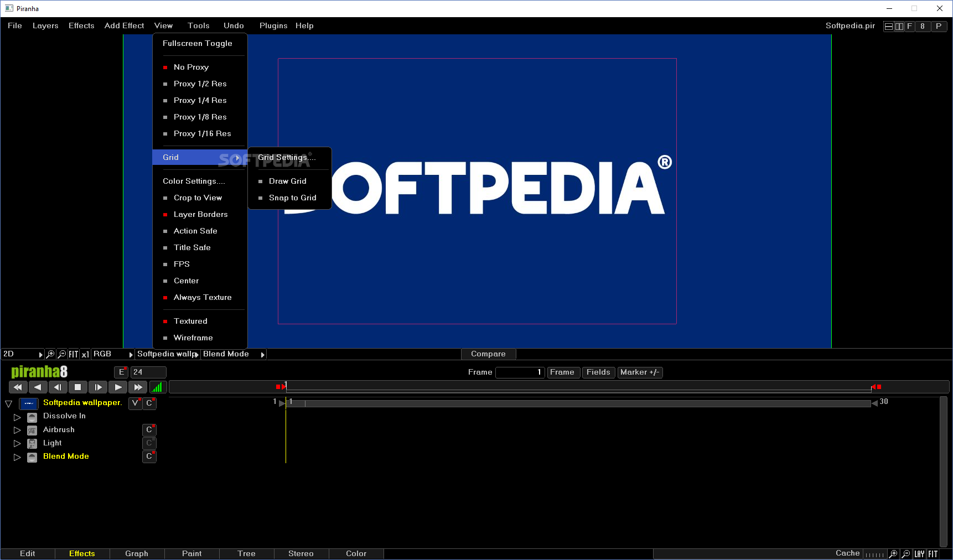Click the viewer FIT icon
This screenshot has height=560, width=953.
click(74, 354)
